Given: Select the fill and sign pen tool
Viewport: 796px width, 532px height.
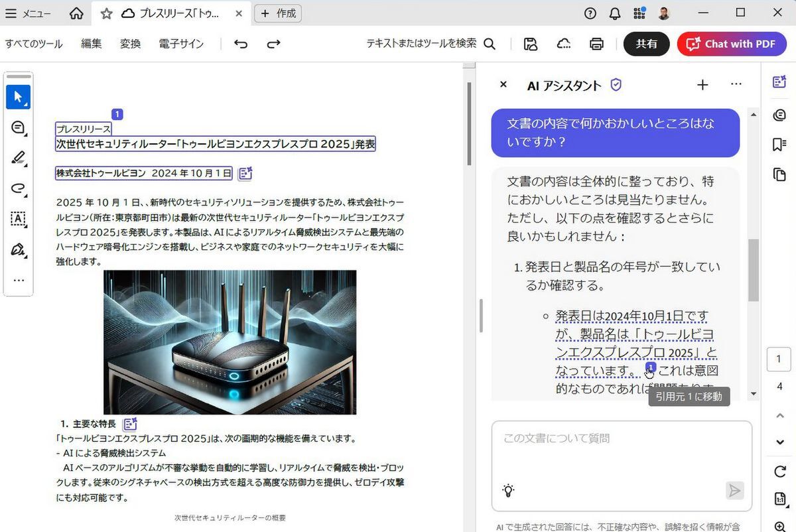Looking at the screenshot, I should coord(19,250).
